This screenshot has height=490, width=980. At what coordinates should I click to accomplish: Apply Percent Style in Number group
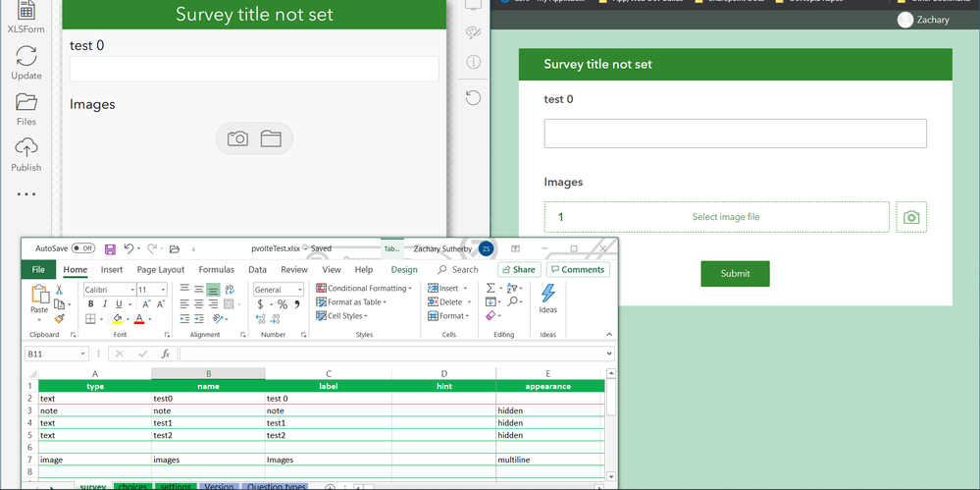click(283, 304)
